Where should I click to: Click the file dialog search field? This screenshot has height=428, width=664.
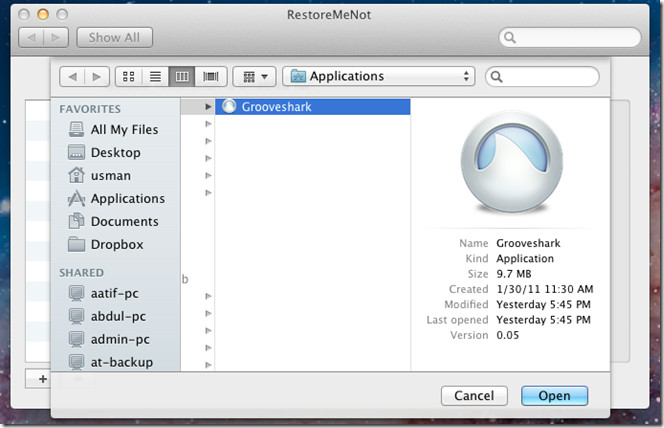coord(542,77)
